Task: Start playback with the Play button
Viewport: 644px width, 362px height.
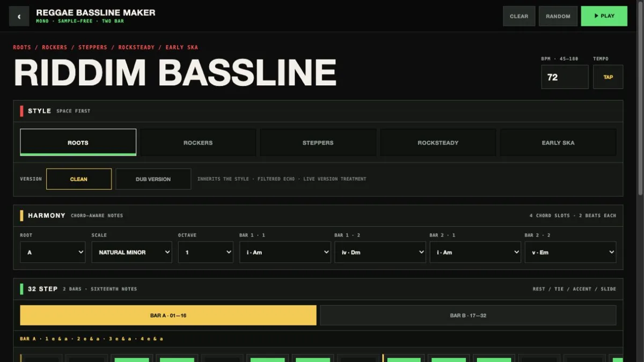Action: [604, 16]
